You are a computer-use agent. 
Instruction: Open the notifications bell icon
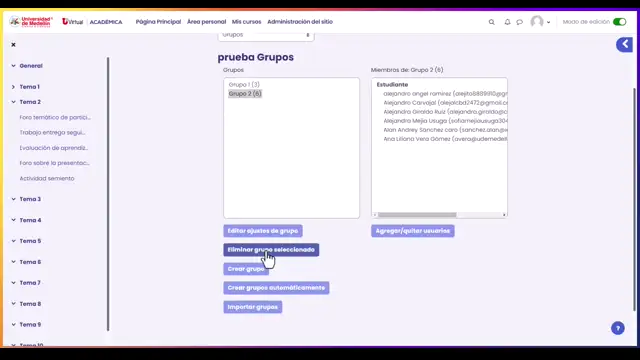point(507,22)
